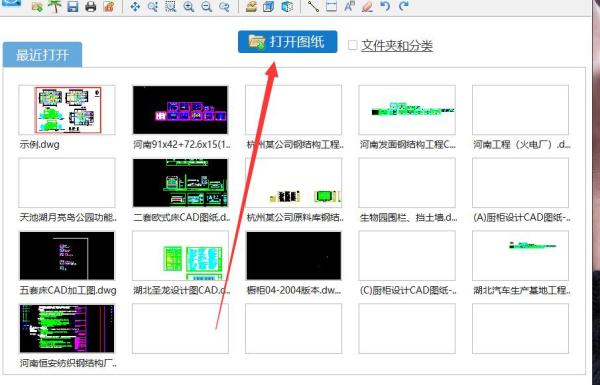Select the zoom window selection tool
600x385 pixels.
coord(171,7)
